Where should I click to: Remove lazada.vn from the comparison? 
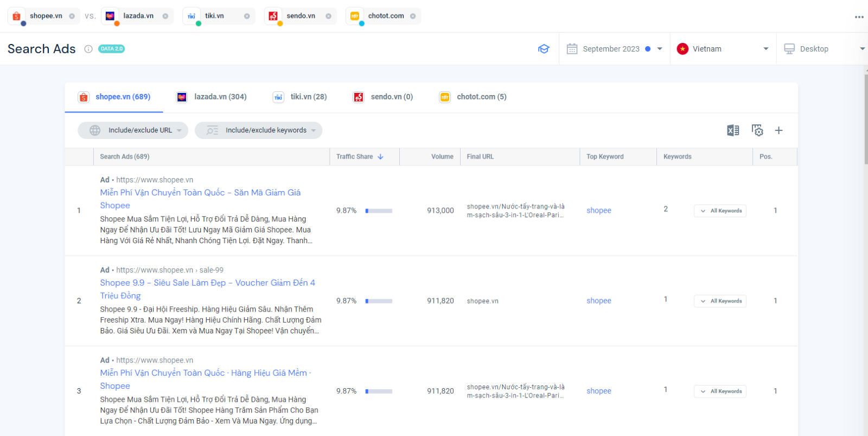pyautogui.click(x=165, y=16)
